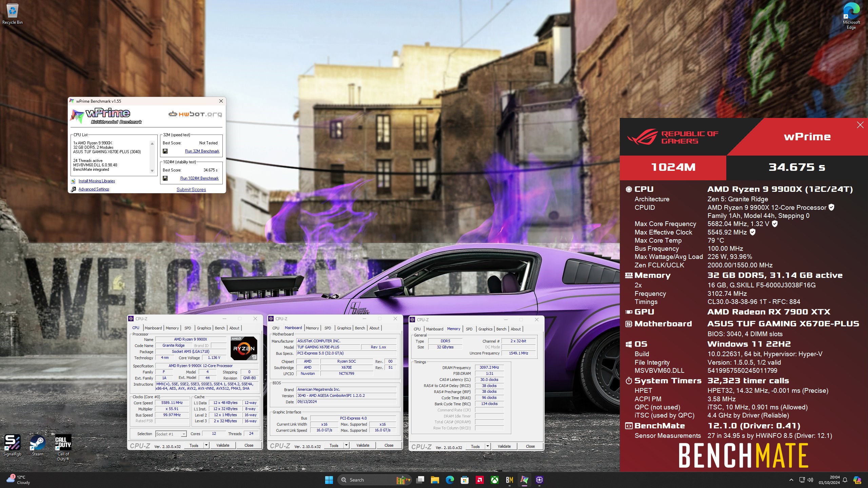Open Bench tab in first CPU-Z window

pyautogui.click(x=220, y=328)
